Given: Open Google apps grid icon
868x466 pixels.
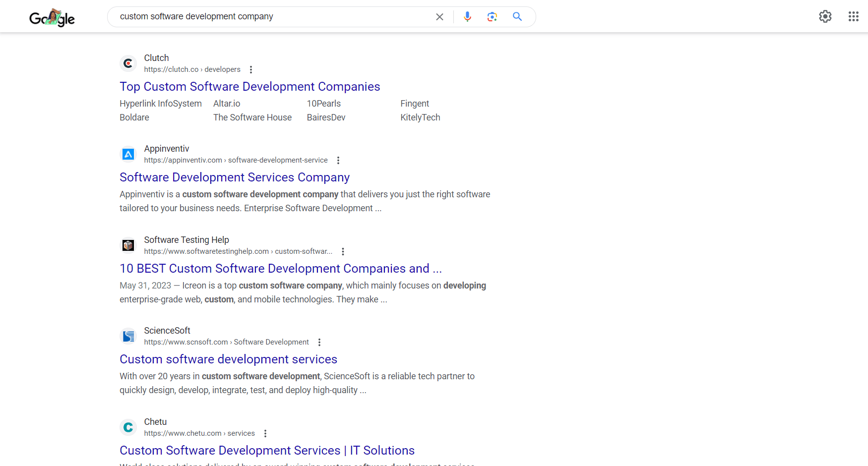Looking at the screenshot, I should [x=854, y=16].
